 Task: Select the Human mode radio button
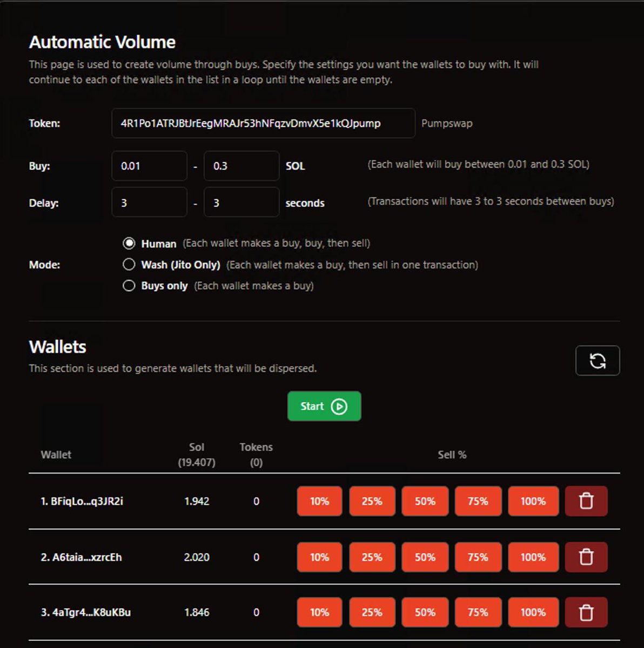(x=129, y=244)
